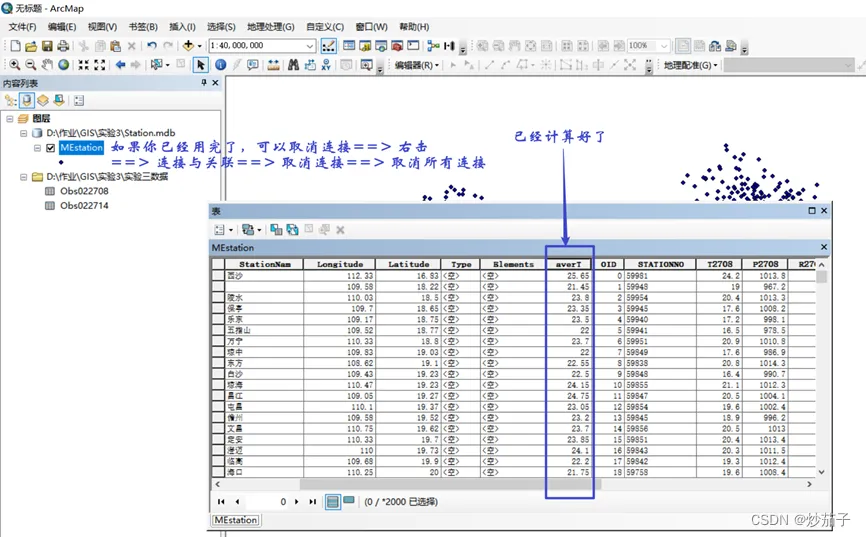Go to the last table record
Image resolution: width=866 pixels, height=537 pixels.
313,502
